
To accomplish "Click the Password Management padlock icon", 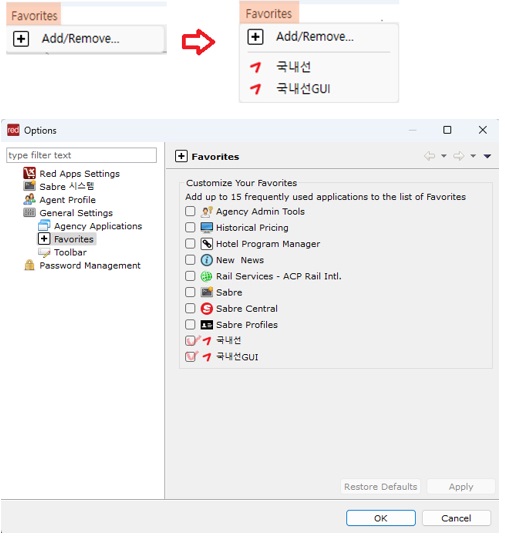I will [x=29, y=265].
